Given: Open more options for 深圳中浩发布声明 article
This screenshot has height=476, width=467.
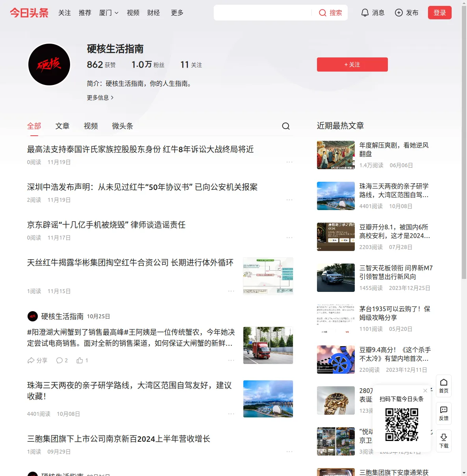Looking at the screenshot, I should point(289,200).
